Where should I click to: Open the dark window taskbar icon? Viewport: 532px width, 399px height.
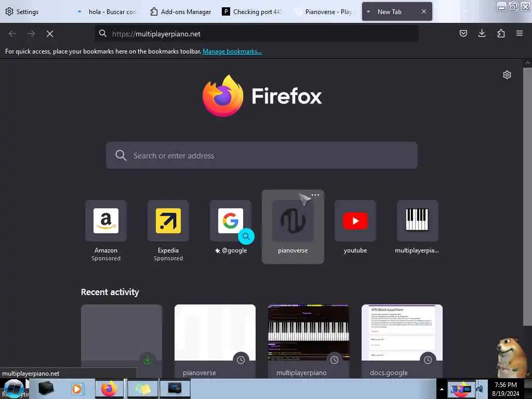click(175, 389)
